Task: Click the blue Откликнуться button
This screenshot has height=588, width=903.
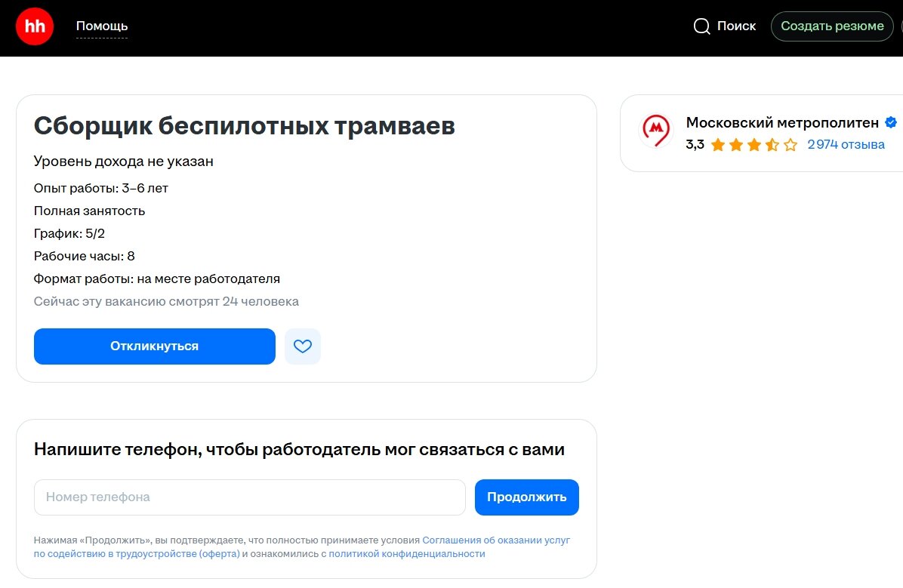Action: pyautogui.click(x=154, y=346)
